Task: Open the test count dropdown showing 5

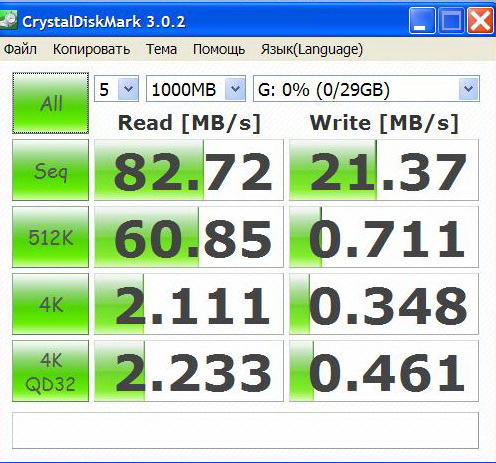Action: coord(116,89)
